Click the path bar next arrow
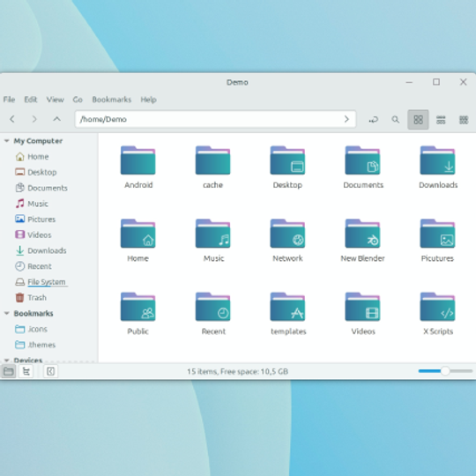 346,119
